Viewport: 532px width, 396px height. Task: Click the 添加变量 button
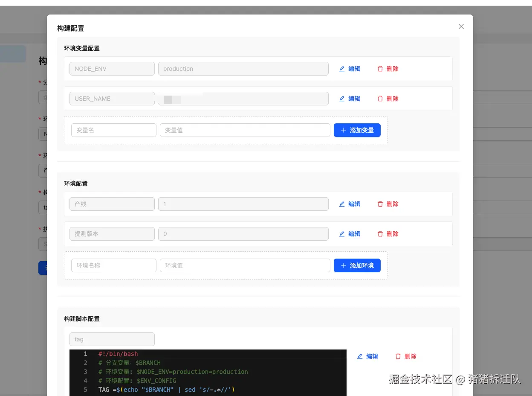(x=357, y=130)
